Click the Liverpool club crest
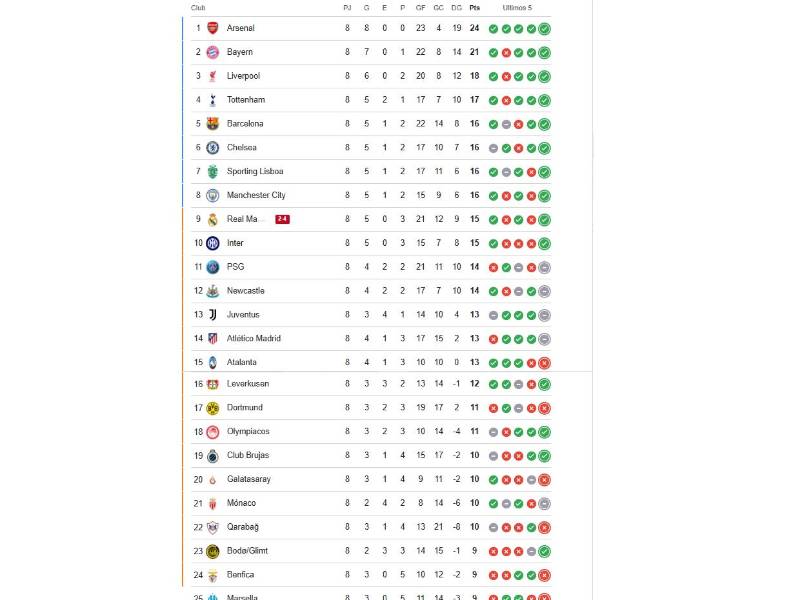800x600 pixels. pos(213,76)
